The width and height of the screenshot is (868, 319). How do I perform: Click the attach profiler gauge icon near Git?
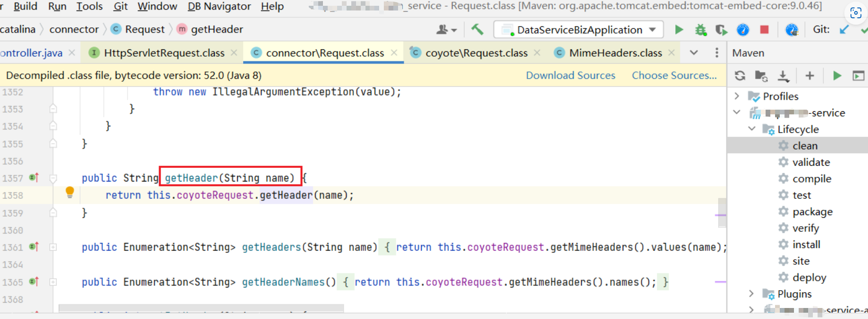(791, 30)
